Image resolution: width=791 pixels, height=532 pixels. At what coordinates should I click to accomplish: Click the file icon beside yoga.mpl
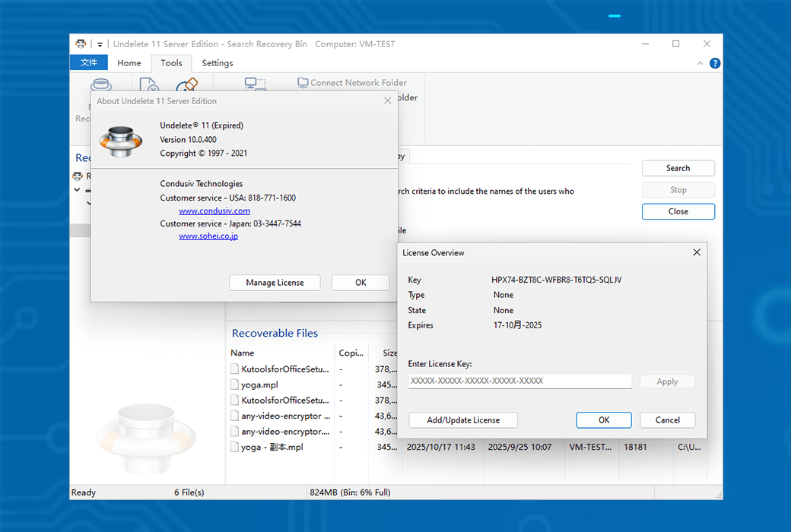click(235, 385)
